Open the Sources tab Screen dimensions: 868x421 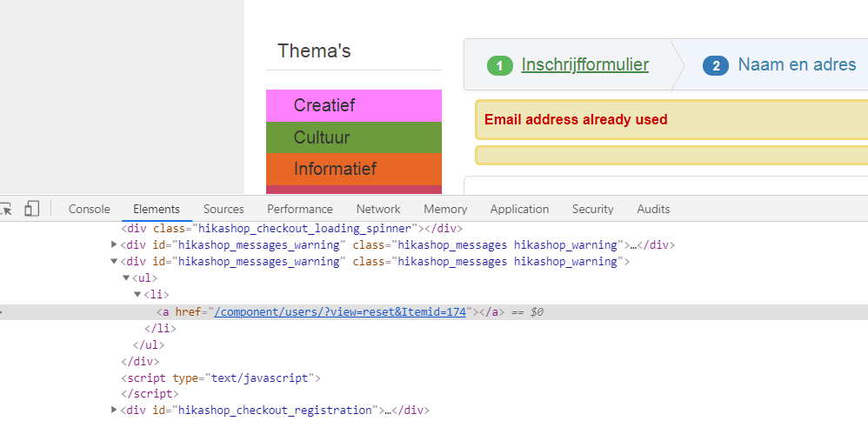[224, 209]
